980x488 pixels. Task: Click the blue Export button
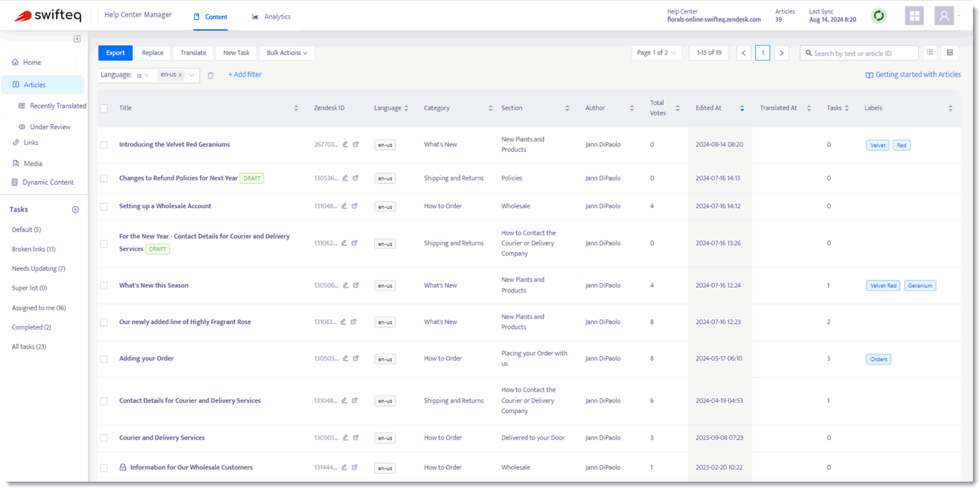coord(116,53)
